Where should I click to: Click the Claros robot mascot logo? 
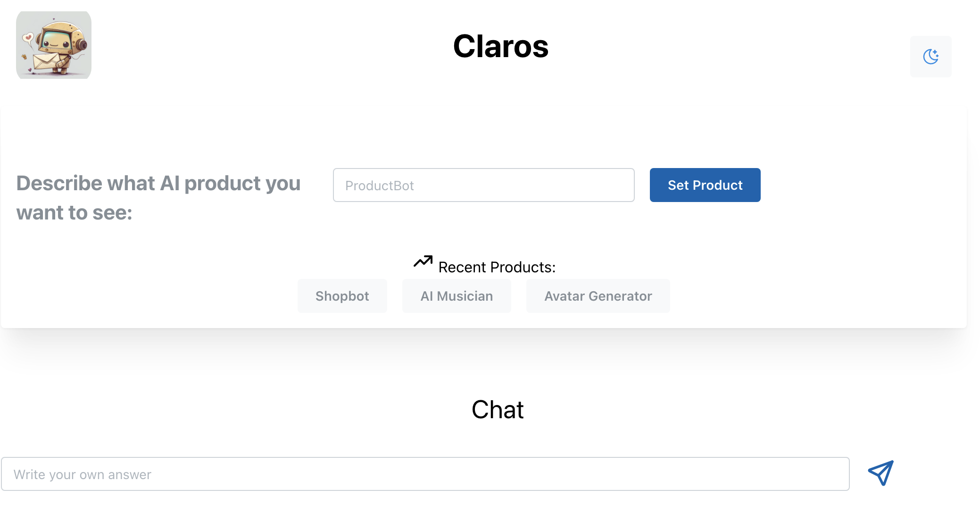coord(53,45)
